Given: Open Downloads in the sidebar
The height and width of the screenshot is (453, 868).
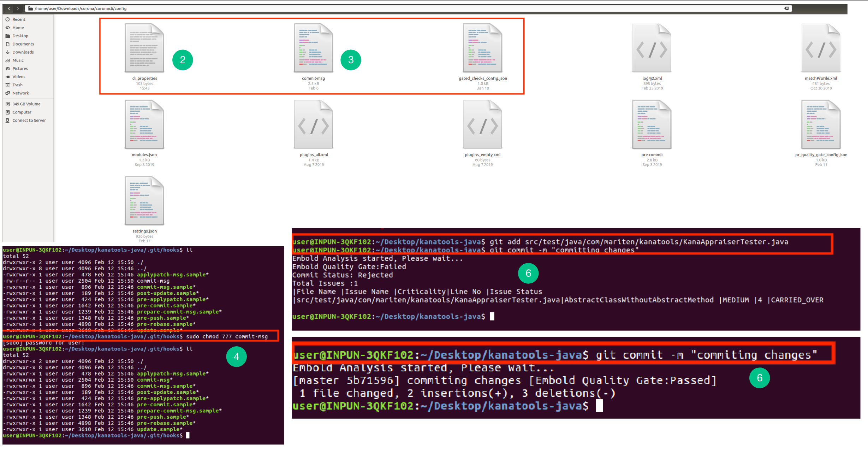Looking at the screenshot, I should (x=23, y=52).
